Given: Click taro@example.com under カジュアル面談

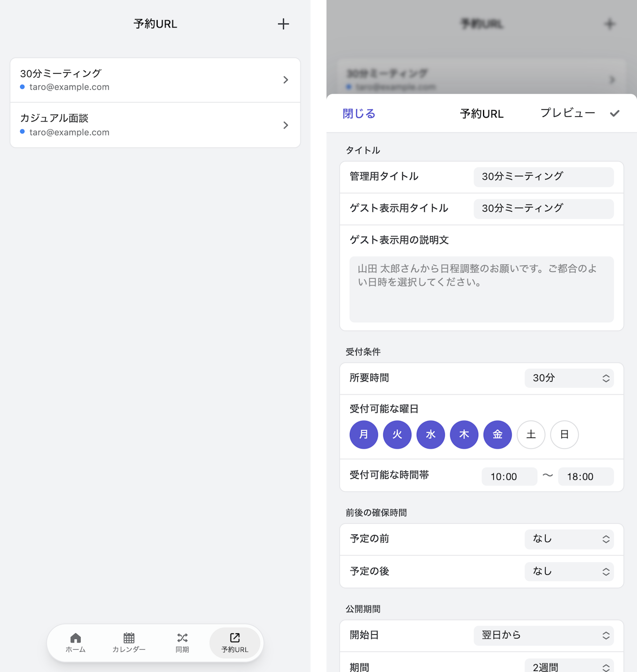Looking at the screenshot, I should pos(69,132).
